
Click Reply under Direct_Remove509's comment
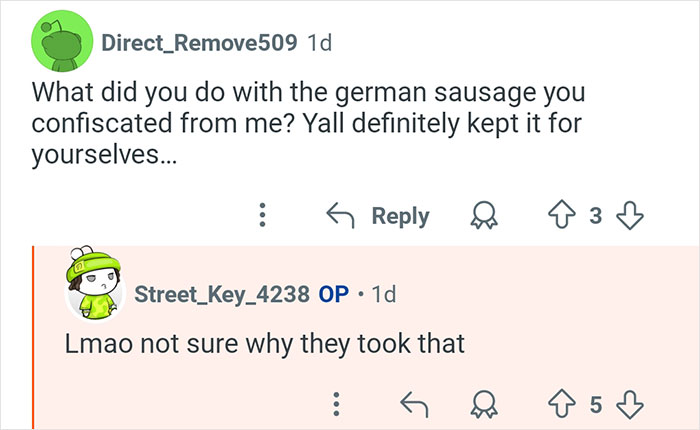point(379,215)
